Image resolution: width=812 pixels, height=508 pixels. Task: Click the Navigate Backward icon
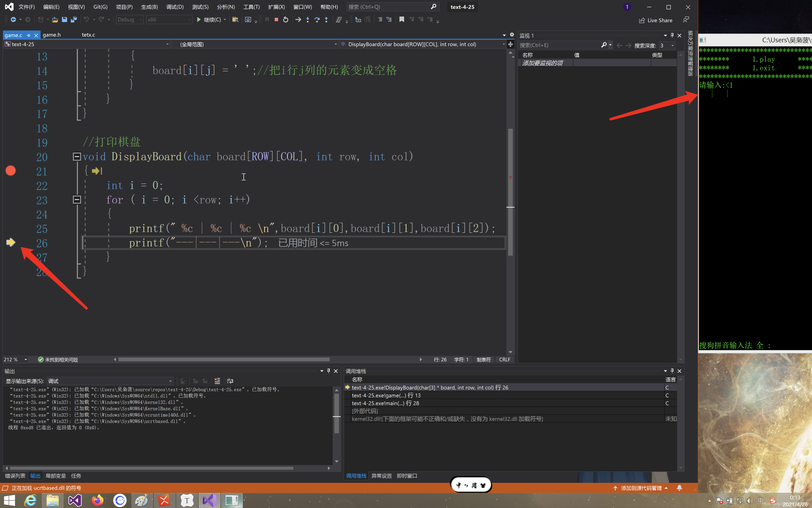pos(13,20)
